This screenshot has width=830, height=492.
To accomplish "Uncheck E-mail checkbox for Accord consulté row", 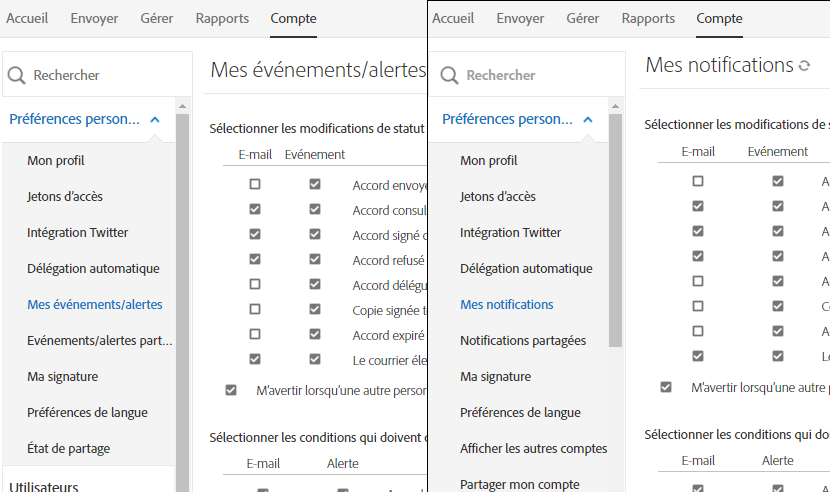I will (x=255, y=210).
